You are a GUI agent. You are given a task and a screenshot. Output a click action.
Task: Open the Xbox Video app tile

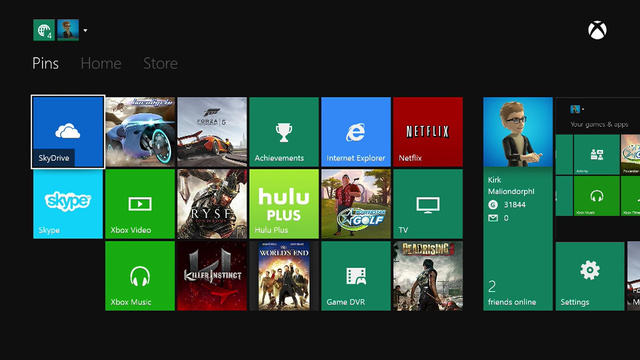pos(140,204)
